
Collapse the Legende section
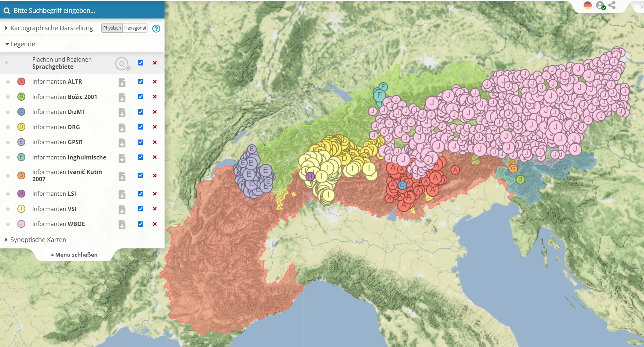pos(20,44)
